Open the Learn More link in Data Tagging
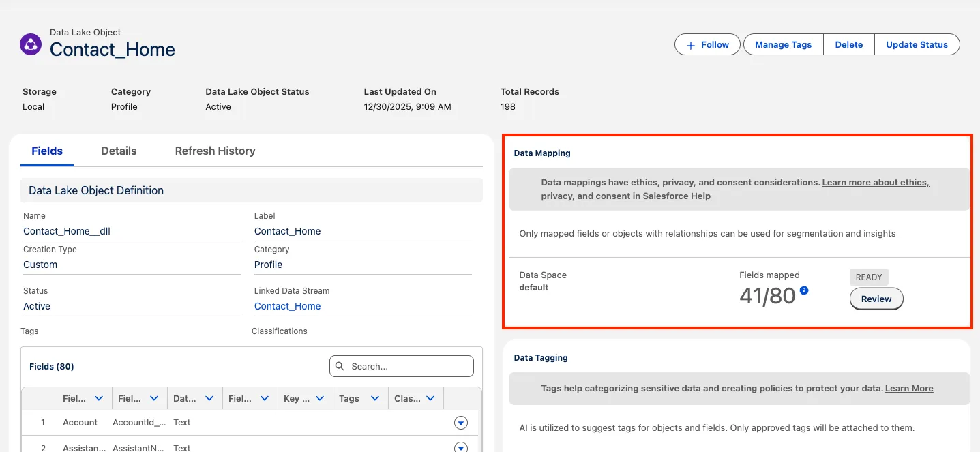 [908, 388]
